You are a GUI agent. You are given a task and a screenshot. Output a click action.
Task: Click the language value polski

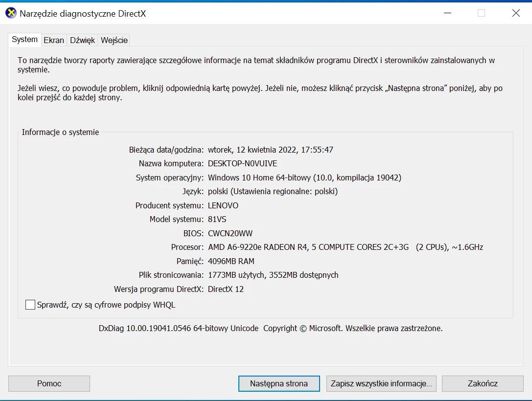[x=273, y=192]
